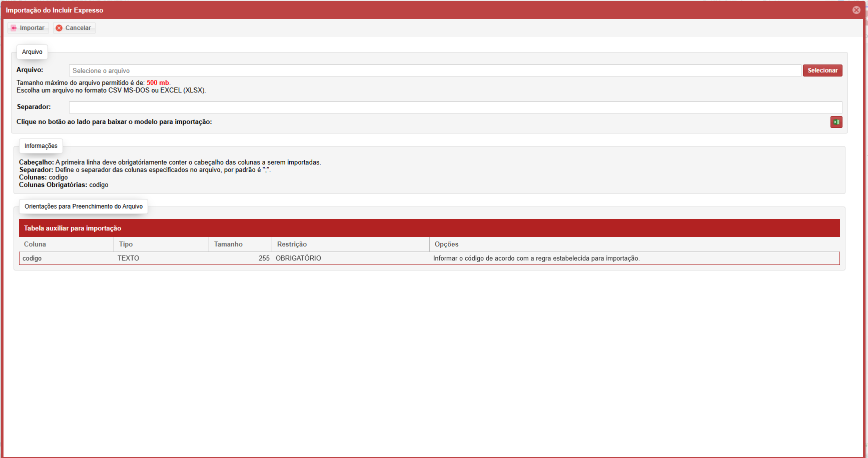Click the Opções column header
868x458 pixels.
(x=446, y=244)
